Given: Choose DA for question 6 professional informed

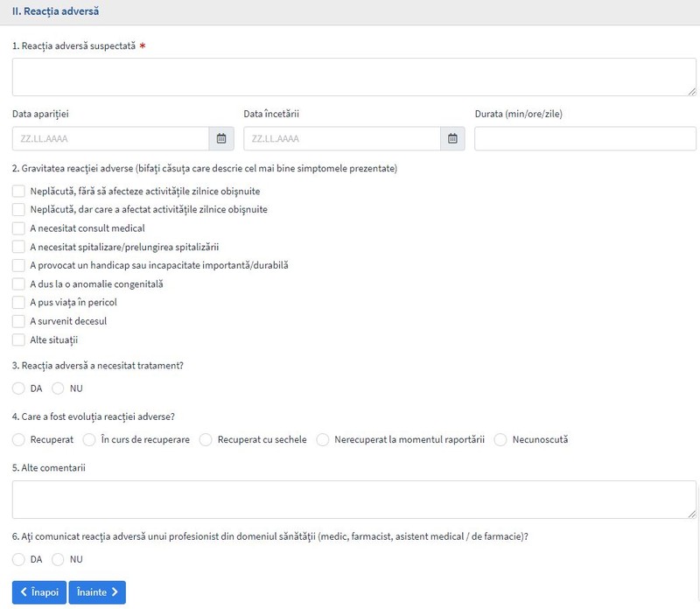Looking at the screenshot, I should point(18,559).
